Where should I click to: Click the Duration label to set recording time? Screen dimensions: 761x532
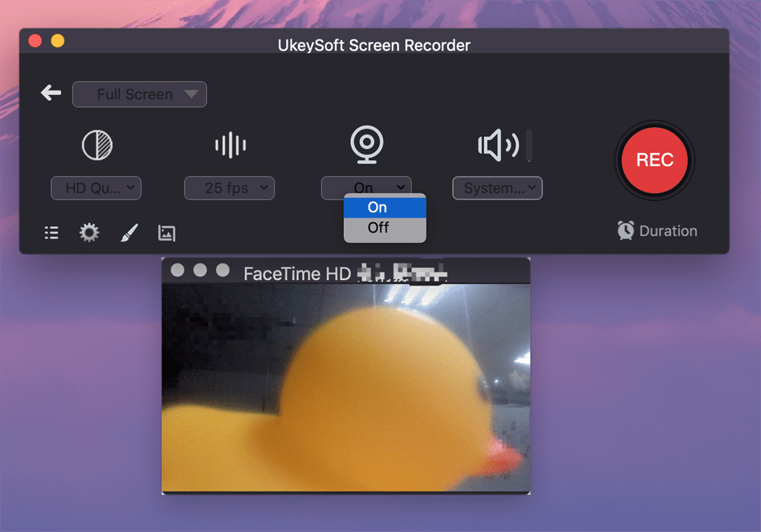(x=667, y=230)
